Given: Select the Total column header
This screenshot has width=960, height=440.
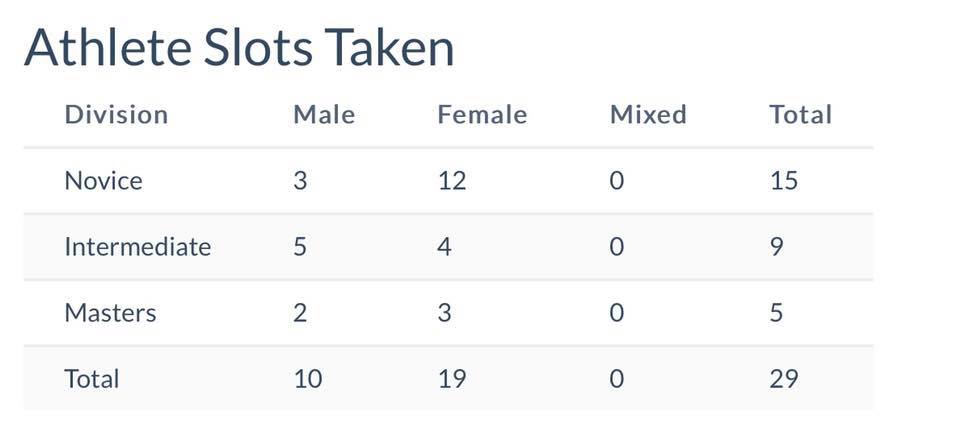Looking at the screenshot, I should click(800, 115).
